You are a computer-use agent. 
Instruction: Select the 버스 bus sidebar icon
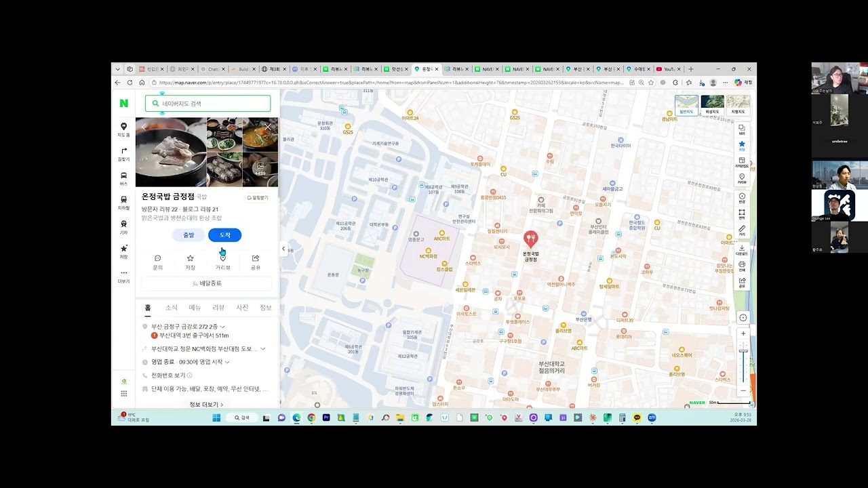[x=123, y=179]
